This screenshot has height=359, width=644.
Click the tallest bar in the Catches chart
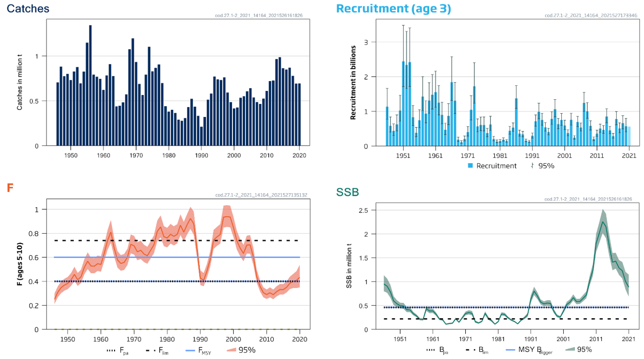coord(90,85)
